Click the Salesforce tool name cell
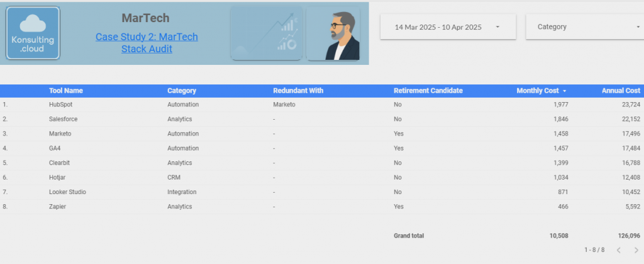 point(63,119)
